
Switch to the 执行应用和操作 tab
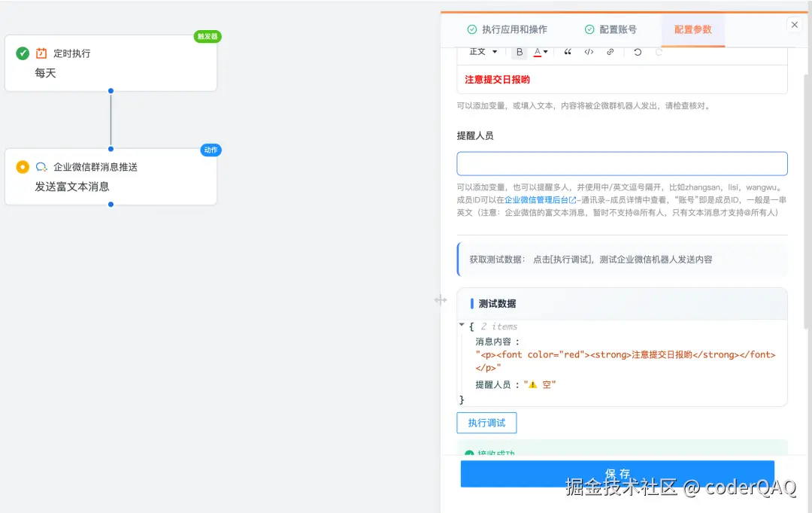(507, 29)
